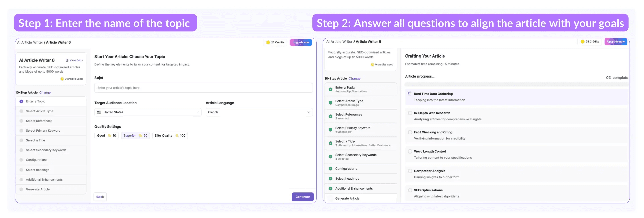Choose the Good 10 quality setting

(x=107, y=136)
